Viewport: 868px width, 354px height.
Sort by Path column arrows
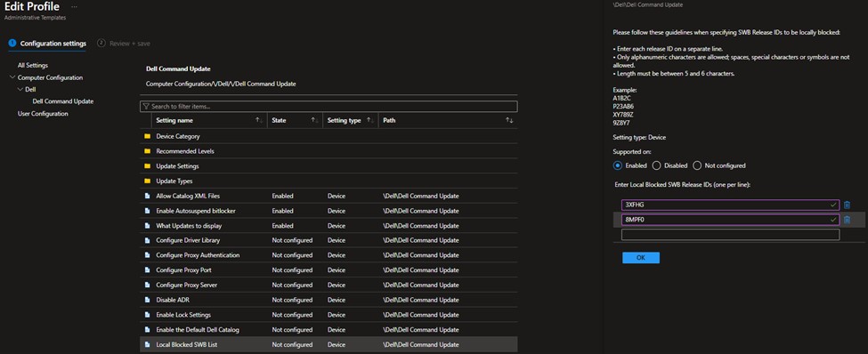[510, 120]
